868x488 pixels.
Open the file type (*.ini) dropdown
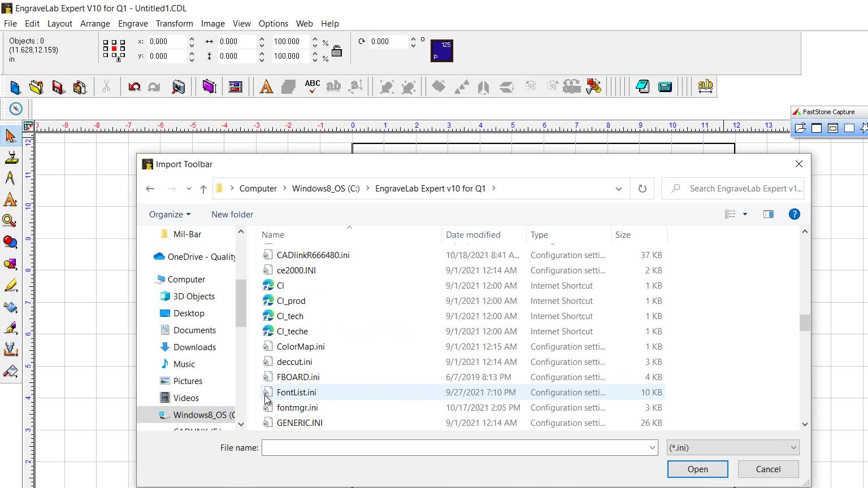coord(733,448)
